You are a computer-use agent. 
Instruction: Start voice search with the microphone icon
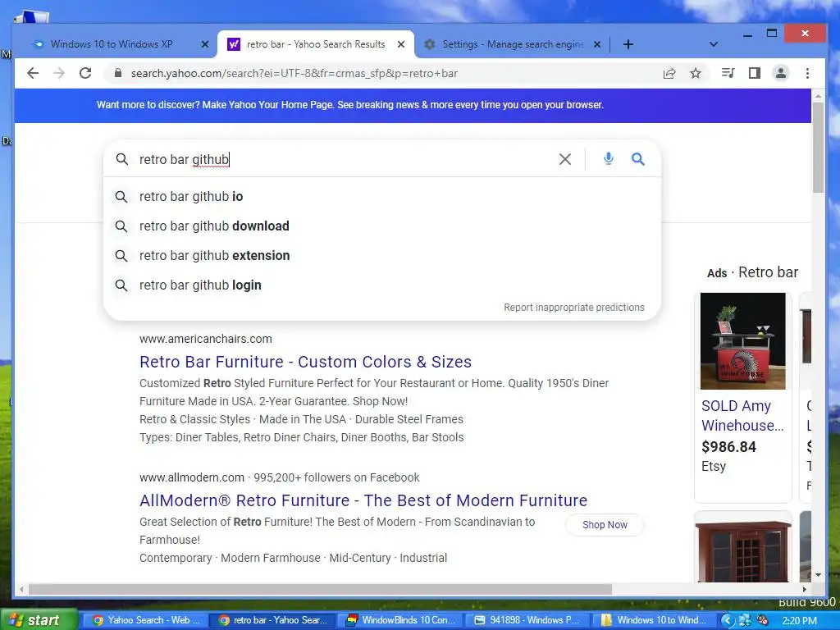point(608,158)
